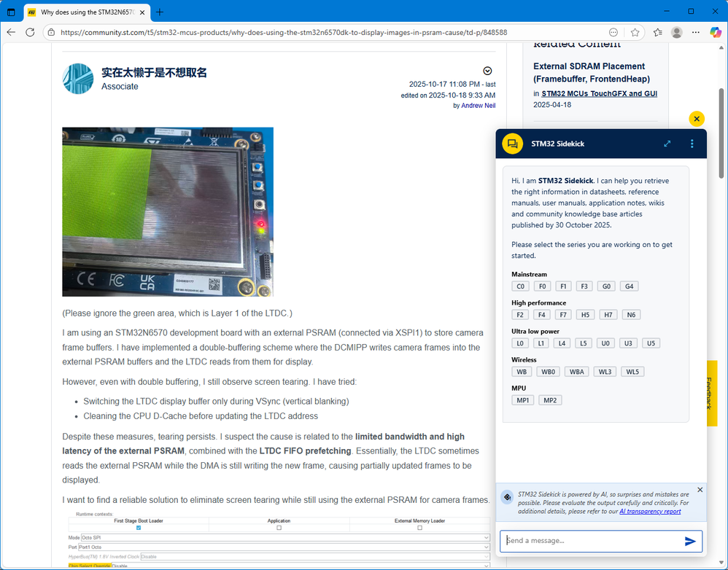This screenshot has height=570, width=728.
Task: Click the STM32 Sidekick chat logo
Action: tap(513, 144)
